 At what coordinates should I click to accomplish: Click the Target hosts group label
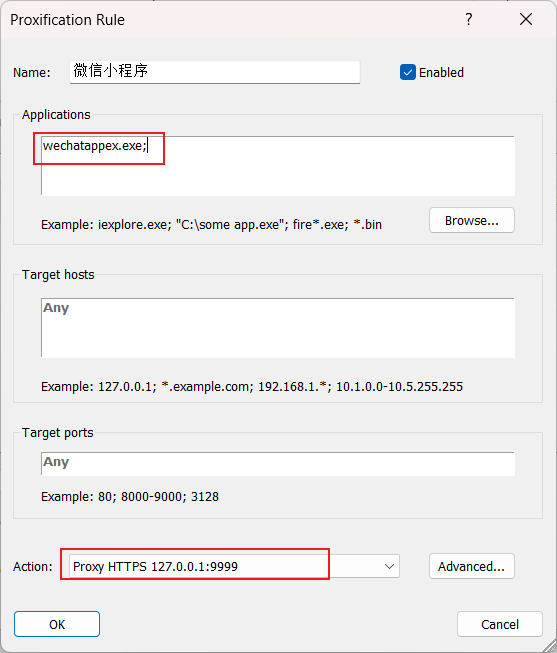58,275
